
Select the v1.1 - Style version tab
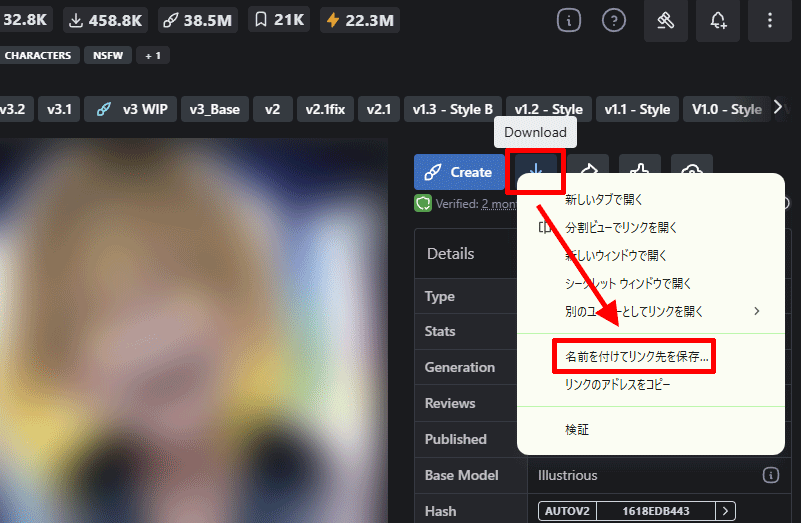tap(637, 109)
